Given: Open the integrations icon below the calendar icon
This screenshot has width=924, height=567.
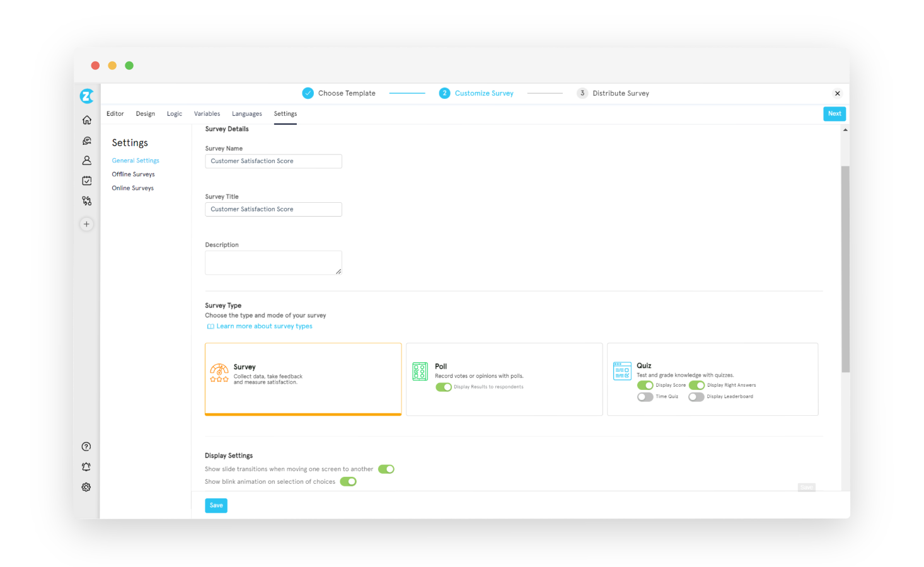Looking at the screenshot, I should pyautogui.click(x=86, y=200).
